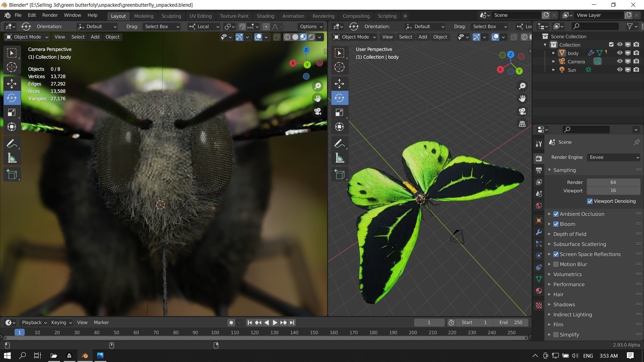Select the Add Cube tool in left viewport
This screenshot has width=644, height=362.
(12, 175)
